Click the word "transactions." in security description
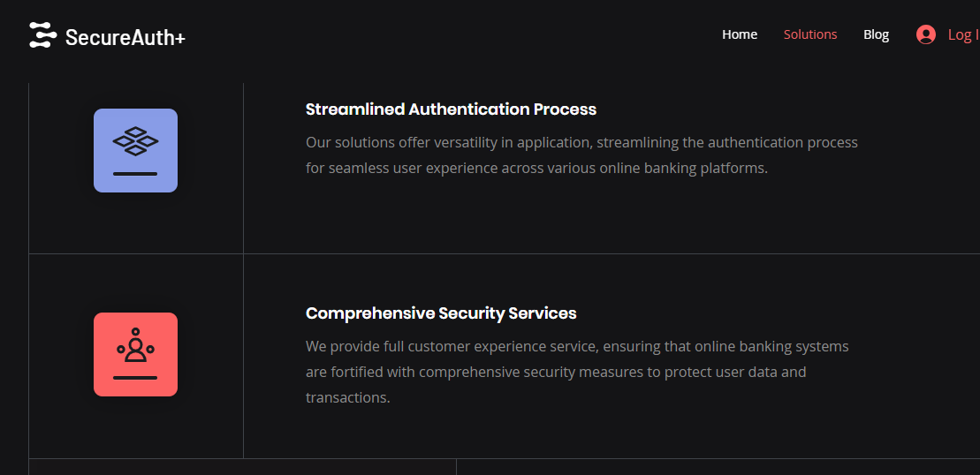Screen dimensions: 980x475 347,397
